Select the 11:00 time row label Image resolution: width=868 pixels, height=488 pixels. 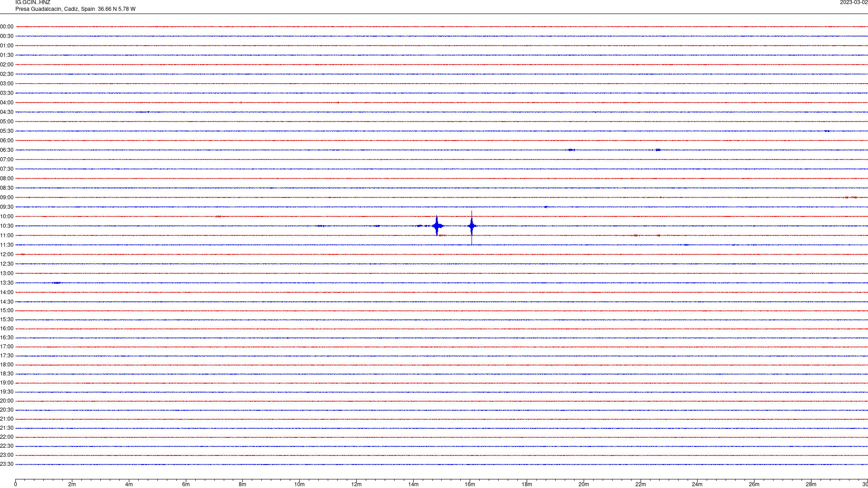pyautogui.click(x=7, y=235)
